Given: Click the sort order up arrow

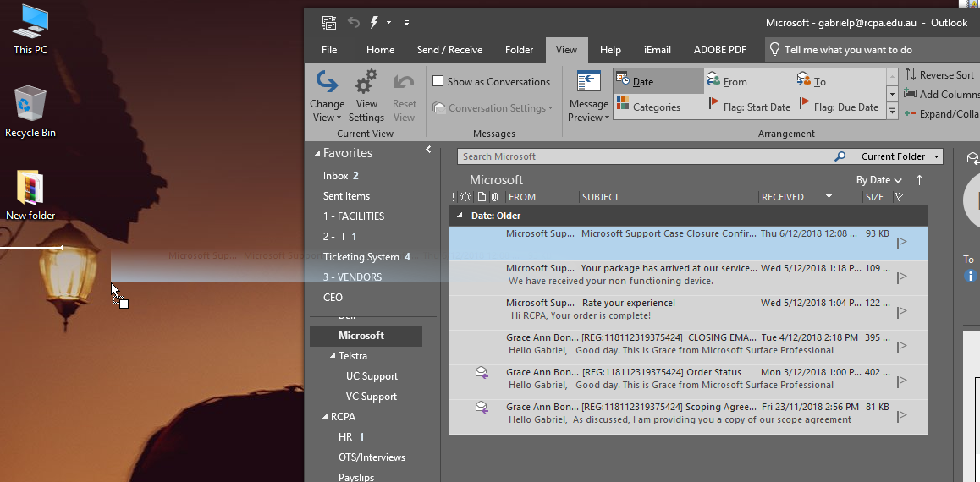Looking at the screenshot, I should [x=919, y=180].
